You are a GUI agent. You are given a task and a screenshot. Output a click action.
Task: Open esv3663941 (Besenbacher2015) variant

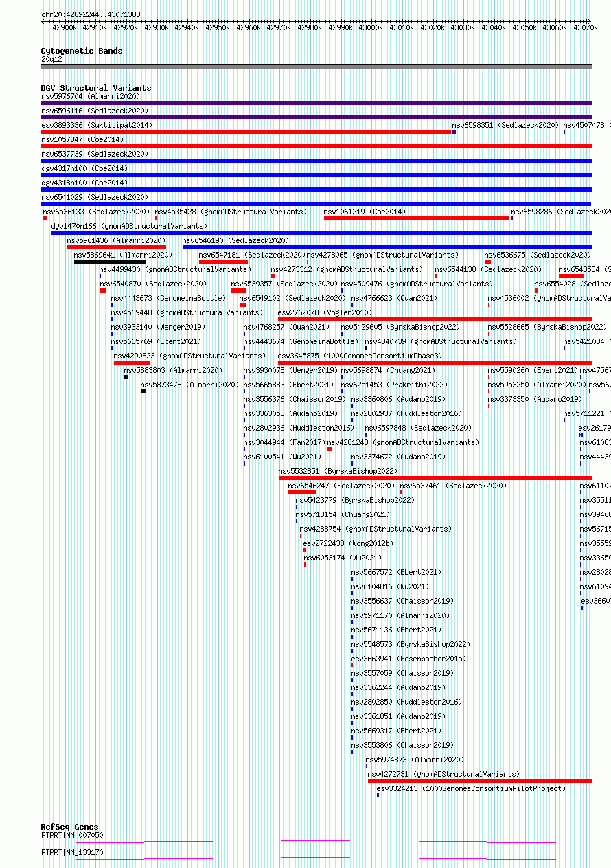pos(408,659)
